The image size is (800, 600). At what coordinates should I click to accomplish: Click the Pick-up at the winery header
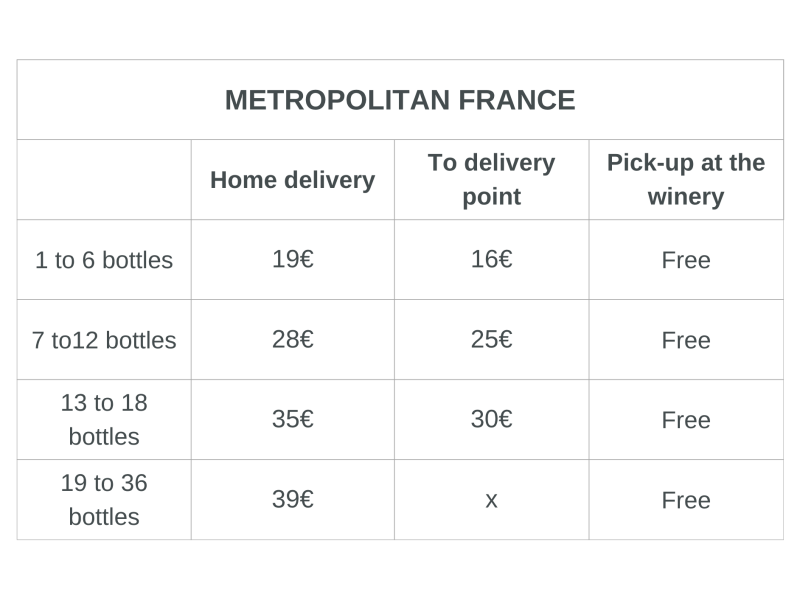coord(686,180)
